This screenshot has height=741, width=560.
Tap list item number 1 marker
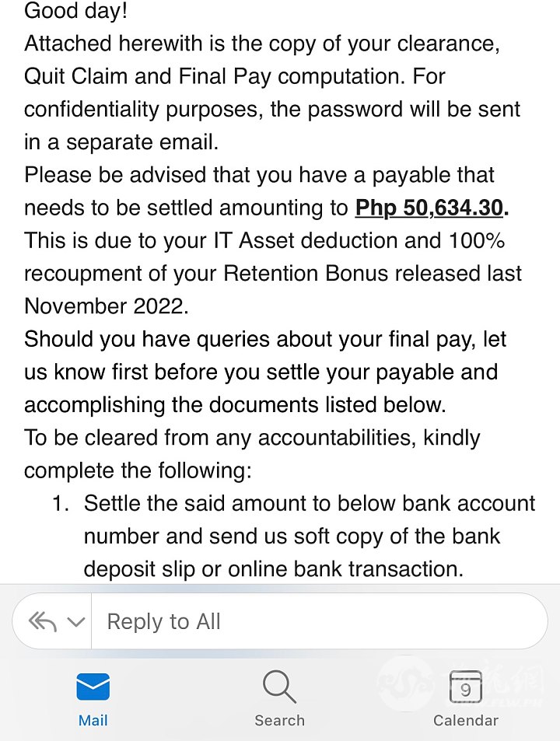pos(61,503)
